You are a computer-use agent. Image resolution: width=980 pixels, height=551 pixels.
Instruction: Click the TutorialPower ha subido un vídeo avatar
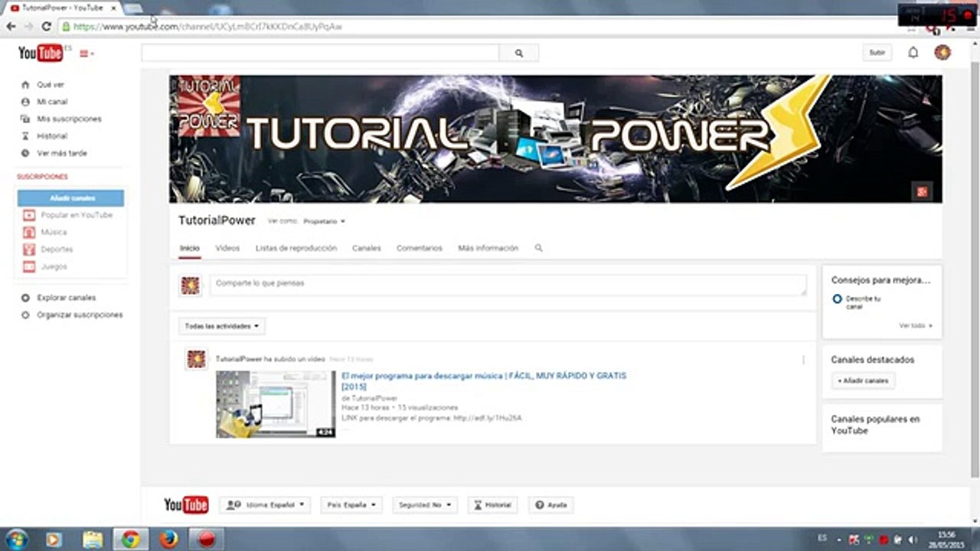click(x=197, y=359)
